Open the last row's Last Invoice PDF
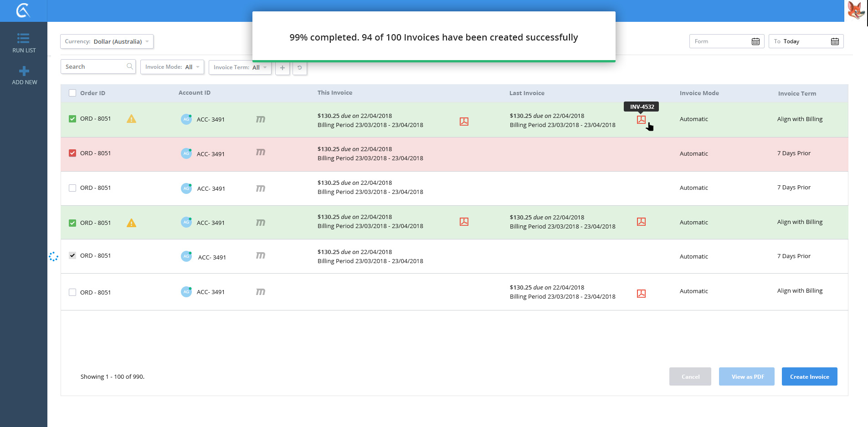This screenshot has height=427, width=868. (641, 294)
